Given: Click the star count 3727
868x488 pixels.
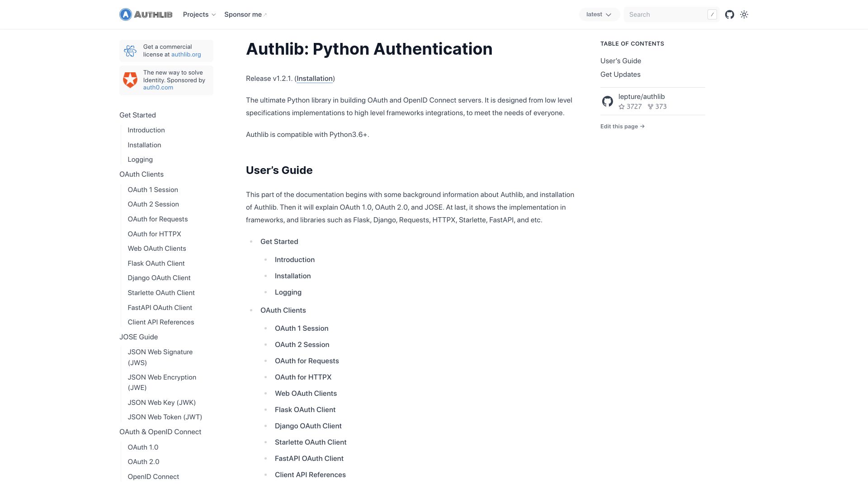Looking at the screenshot, I should (x=630, y=107).
